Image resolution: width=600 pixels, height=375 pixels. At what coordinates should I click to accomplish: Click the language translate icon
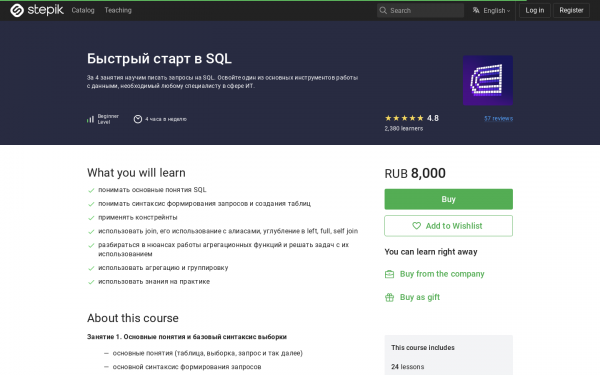click(476, 10)
